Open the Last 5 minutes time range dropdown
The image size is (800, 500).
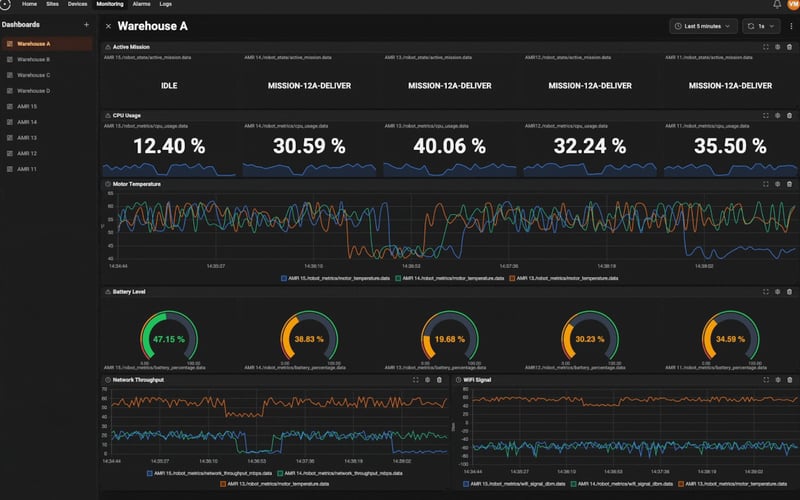tap(703, 26)
